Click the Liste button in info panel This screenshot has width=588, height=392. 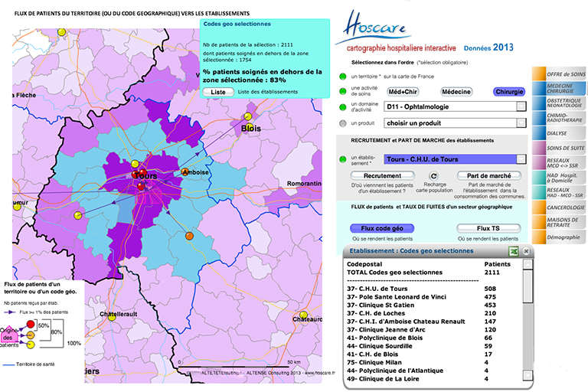(217, 92)
